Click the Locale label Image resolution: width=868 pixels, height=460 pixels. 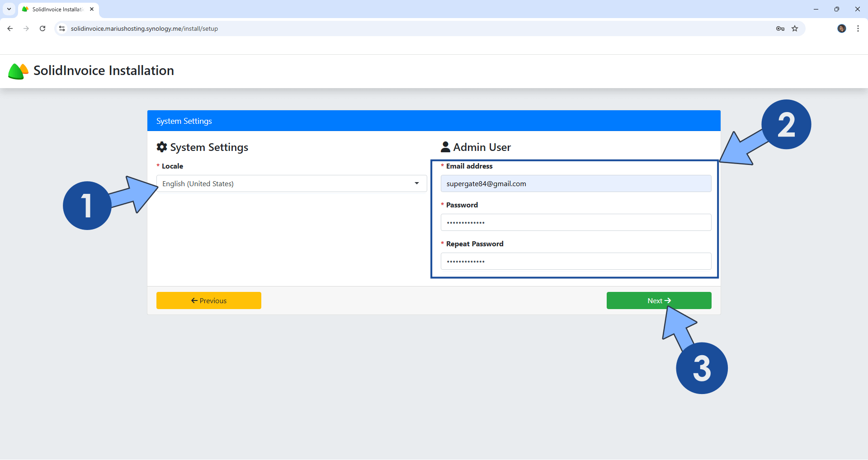click(172, 166)
